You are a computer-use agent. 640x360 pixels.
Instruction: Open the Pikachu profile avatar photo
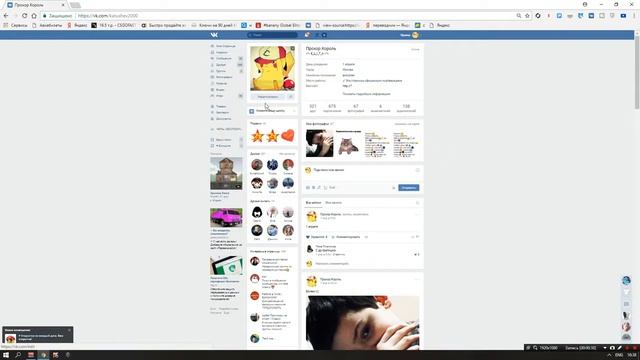[272, 68]
